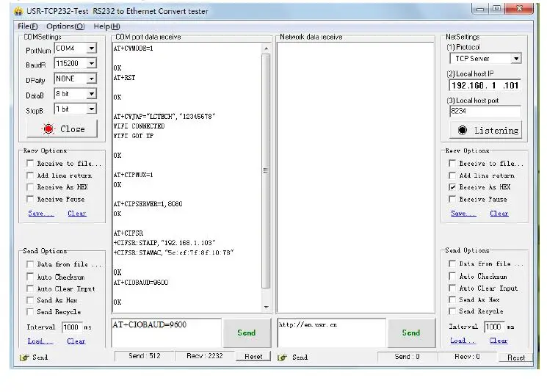Expand the PortNum COM4 dropdown

pyautogui.click(x=91, y=48)
